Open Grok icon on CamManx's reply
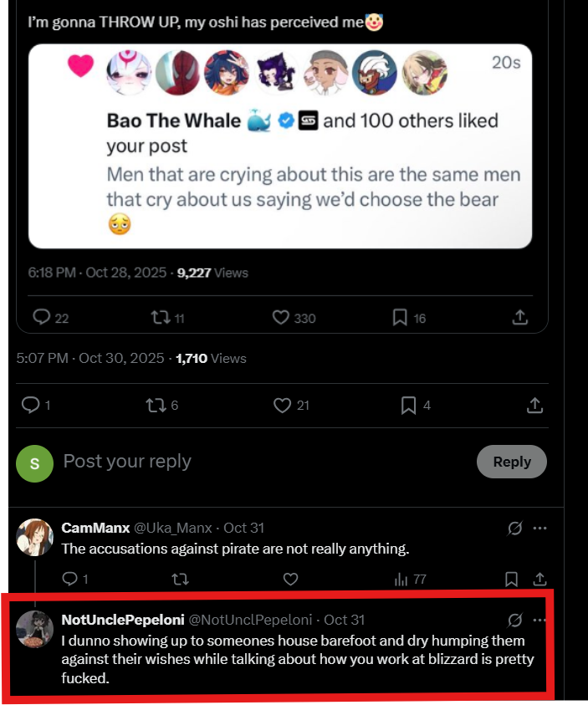This screenshot has height=705, width=588. click(x=516, y=529)
